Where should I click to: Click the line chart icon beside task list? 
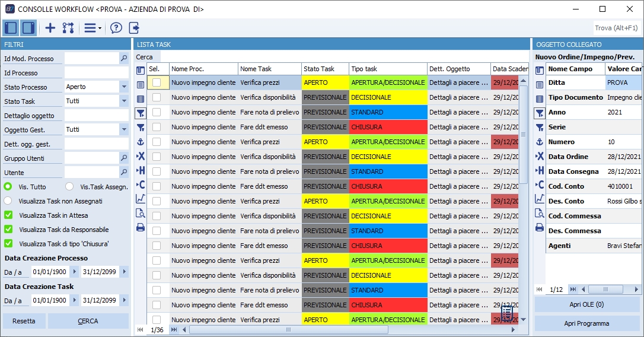[141, 199]
